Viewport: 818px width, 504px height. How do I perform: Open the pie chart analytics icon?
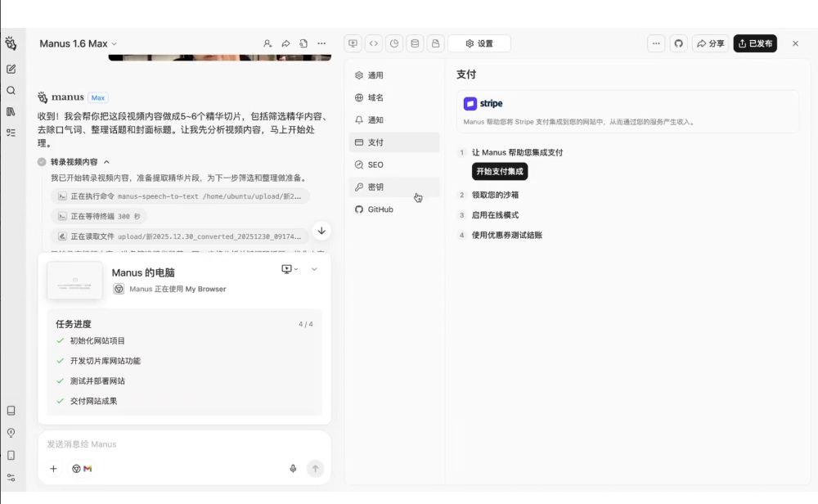tap(394, 43)
